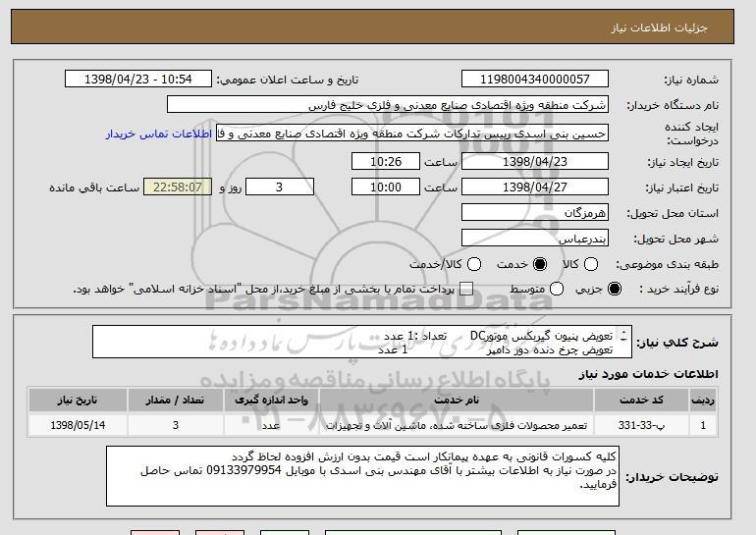Click the general description text area
The height and width of the screenshot is (535, 756).
pyautogui.click(x=362, y=342)
